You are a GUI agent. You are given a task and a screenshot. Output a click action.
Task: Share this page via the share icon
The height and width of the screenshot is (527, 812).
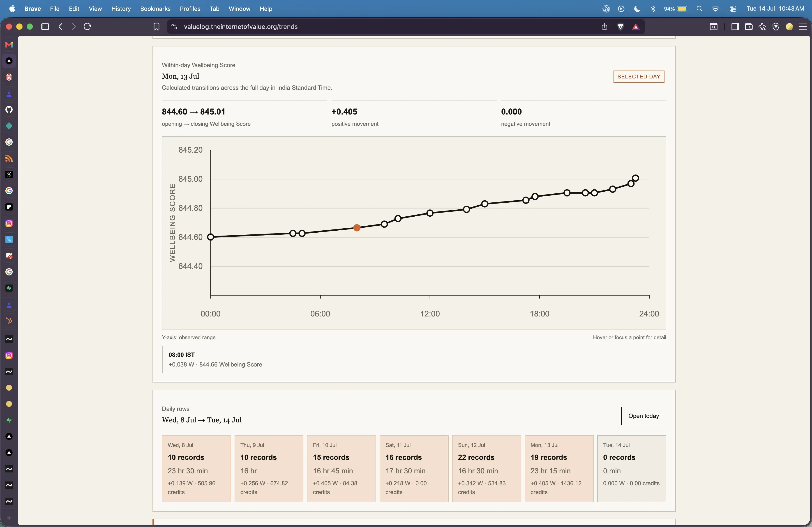(x=604, y=27)
